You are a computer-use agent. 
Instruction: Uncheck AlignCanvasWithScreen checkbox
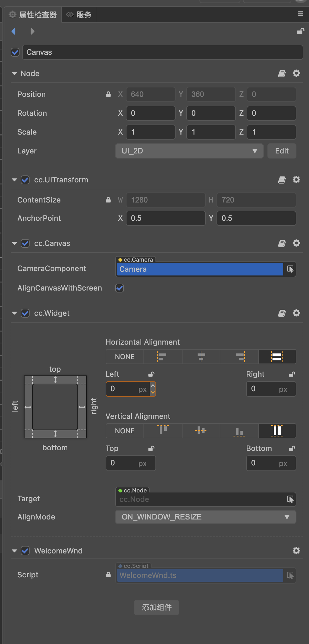[x=120, y=288]
